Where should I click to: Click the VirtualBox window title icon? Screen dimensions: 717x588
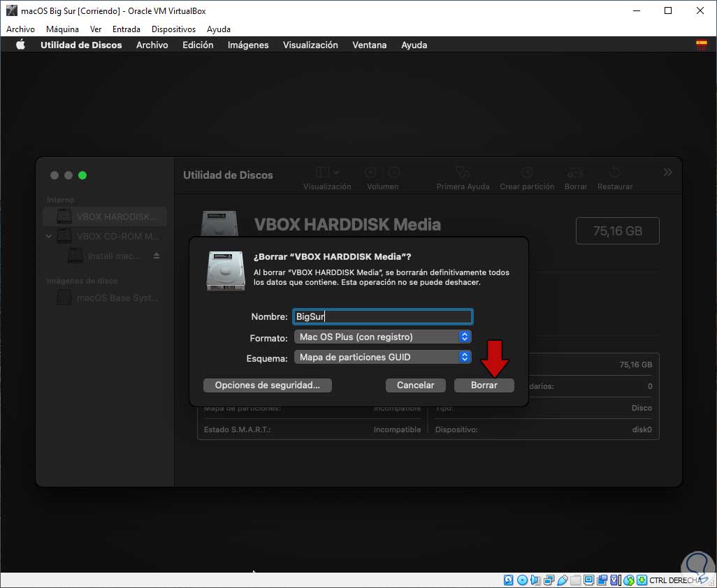[x=11, y=10]
